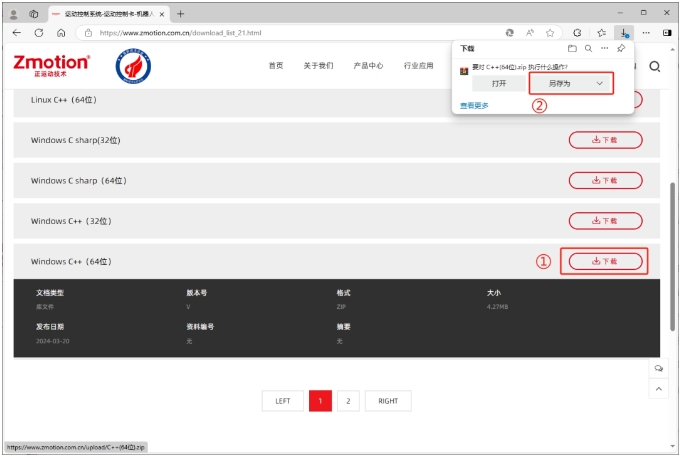This screenshot has width=682, height=457.
Task: Toggle read aloud icon in address bar
Action: point(530,33)
